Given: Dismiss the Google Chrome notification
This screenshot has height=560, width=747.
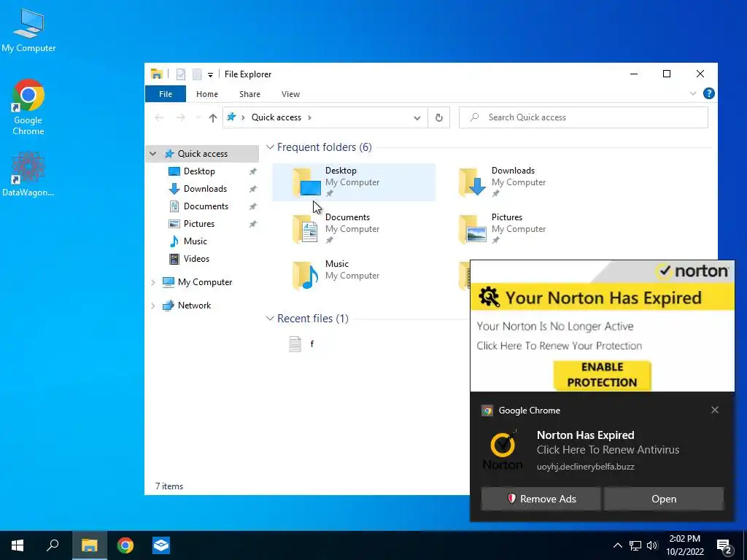Looking at the screenshot, I should 715,410.
